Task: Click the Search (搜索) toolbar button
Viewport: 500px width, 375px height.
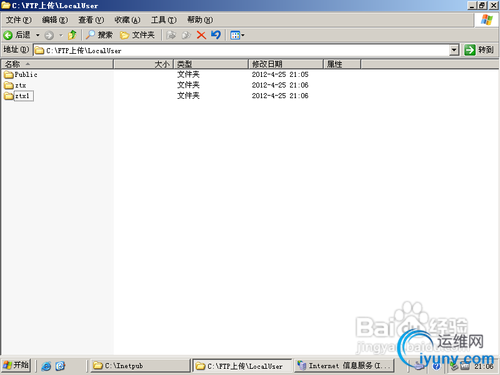Action: coord(99,35)
